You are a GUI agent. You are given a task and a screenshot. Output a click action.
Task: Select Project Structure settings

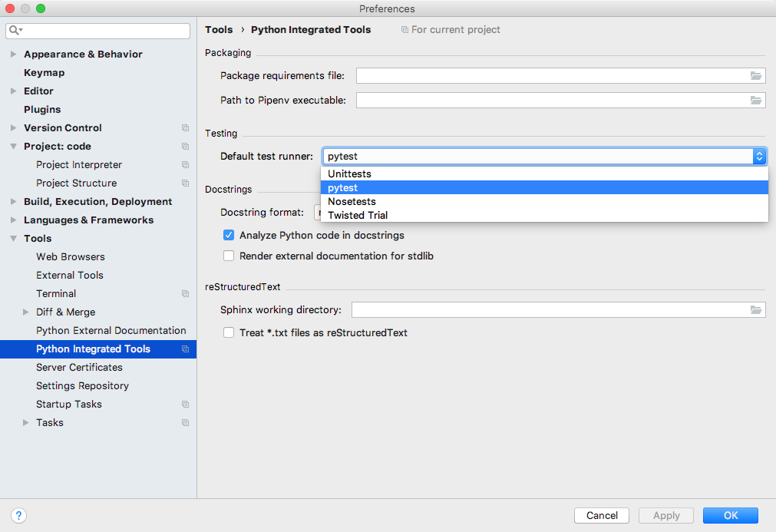(76, 183)
